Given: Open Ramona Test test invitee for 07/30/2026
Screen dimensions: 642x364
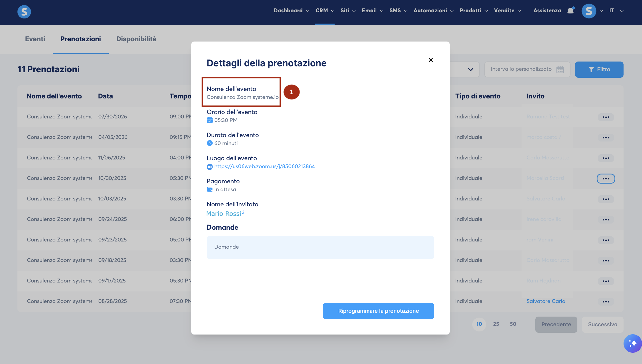Looking at the screenshot, I should [548, 117].
